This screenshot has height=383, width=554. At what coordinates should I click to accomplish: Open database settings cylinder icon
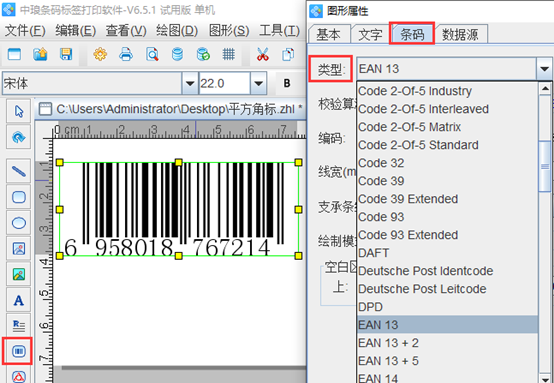(x=177, y=54)
